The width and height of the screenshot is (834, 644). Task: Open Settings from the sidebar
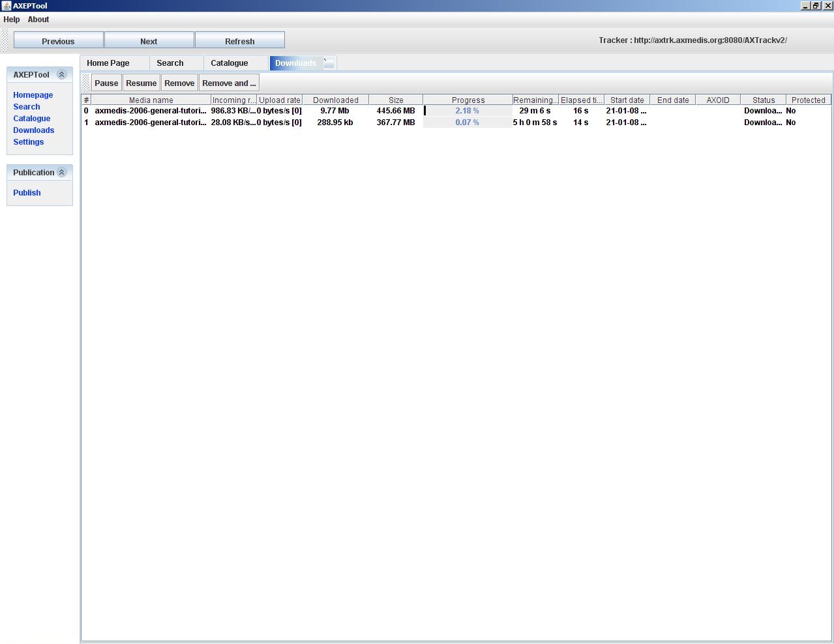28,141
